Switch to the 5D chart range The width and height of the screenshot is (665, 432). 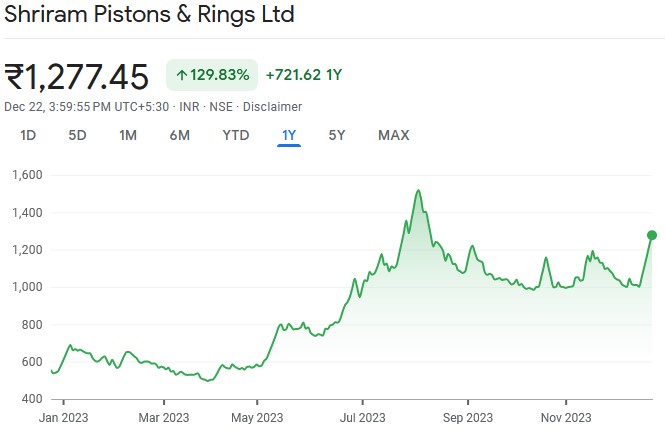click(x=77, y=135)
